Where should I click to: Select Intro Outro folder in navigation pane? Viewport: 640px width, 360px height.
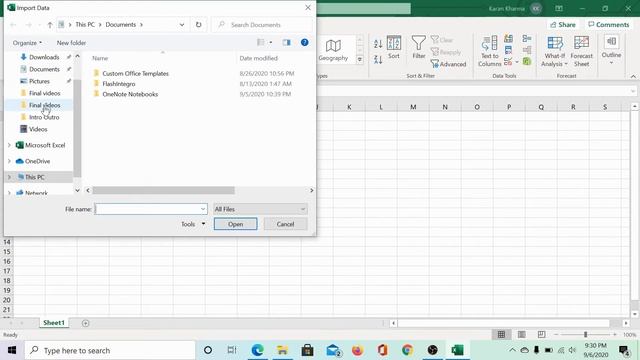(x=44, y=117)
